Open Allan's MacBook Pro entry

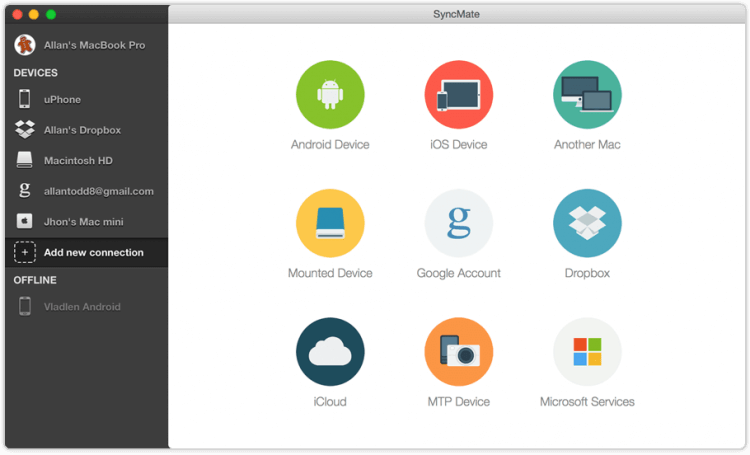click(x=95, y=45)
